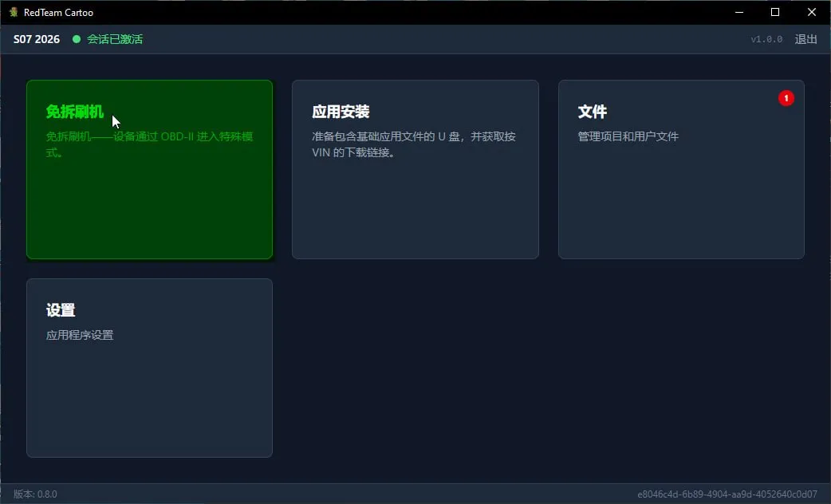
Task: Click the 应用程序设置 description text
Action: [x=80, y=335]
